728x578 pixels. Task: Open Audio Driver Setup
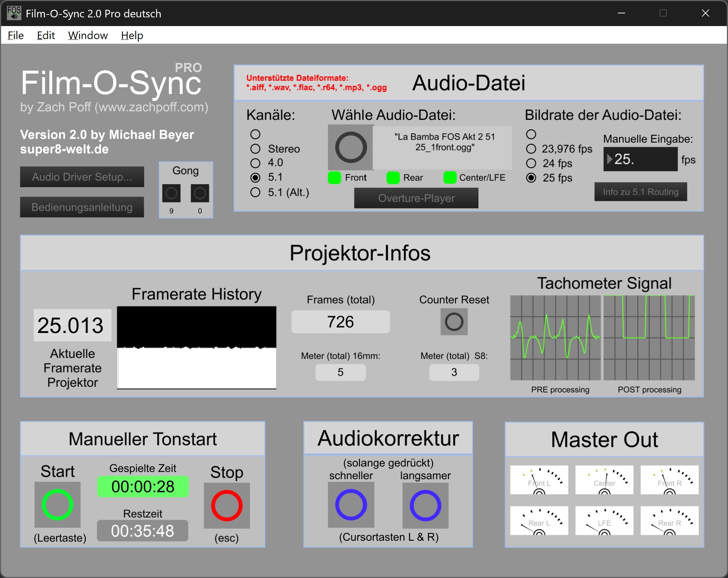82,177
